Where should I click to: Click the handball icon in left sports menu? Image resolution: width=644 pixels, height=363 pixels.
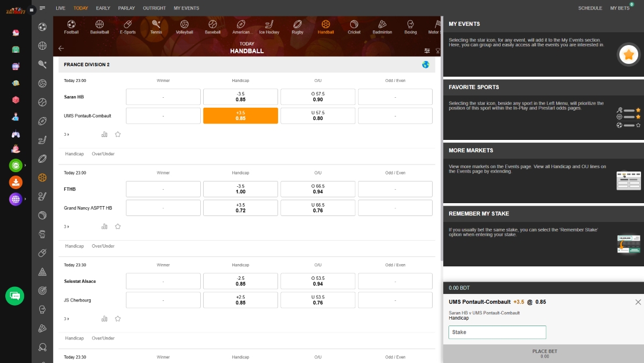tap(42, 177)
